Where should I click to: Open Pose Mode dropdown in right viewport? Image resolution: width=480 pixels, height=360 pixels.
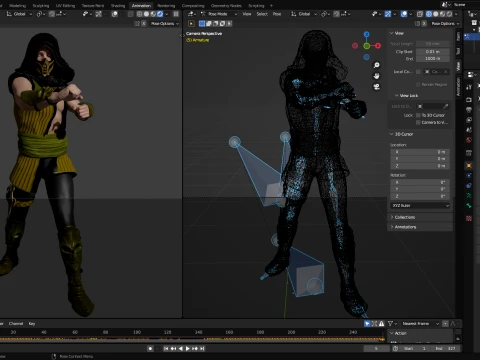pos(219,14)
